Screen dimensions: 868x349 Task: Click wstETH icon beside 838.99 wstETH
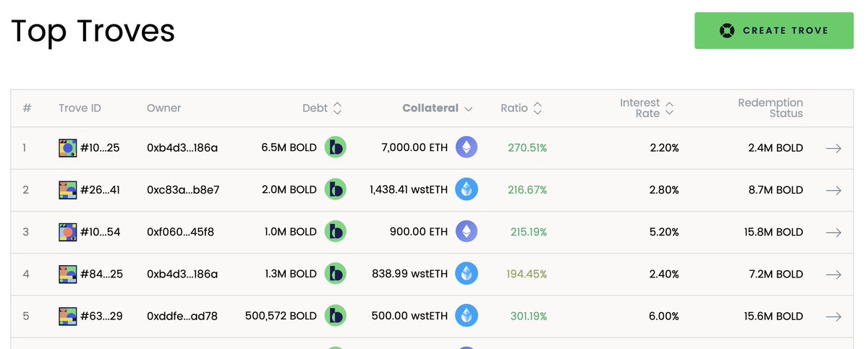point(467,275)
